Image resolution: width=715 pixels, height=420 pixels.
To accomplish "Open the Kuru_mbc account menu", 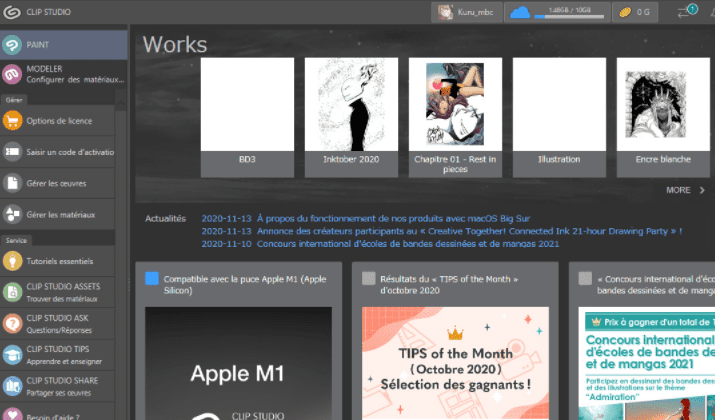I will (466, 12).
